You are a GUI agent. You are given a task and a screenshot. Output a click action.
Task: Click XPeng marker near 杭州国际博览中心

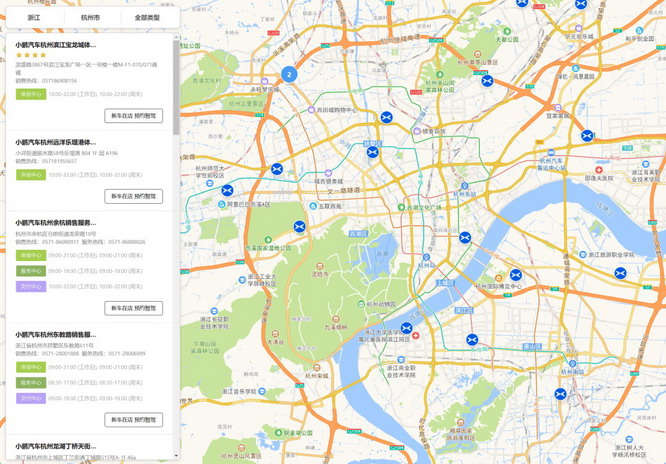[516, 275]
